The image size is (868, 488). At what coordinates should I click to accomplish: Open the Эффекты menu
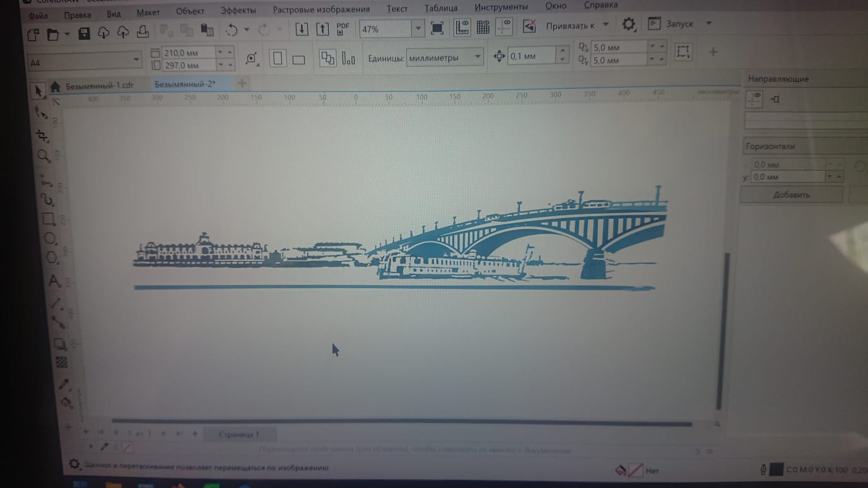pos(238,10)
